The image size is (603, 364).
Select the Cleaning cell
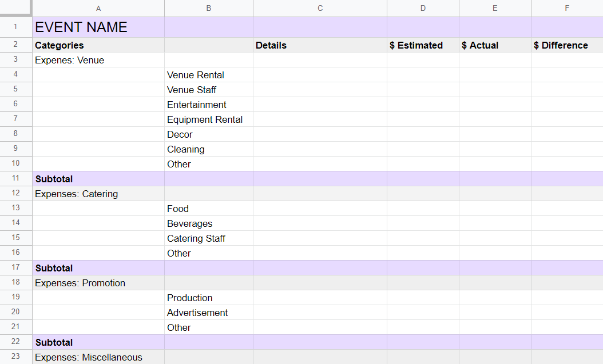[x=209, y=149]
